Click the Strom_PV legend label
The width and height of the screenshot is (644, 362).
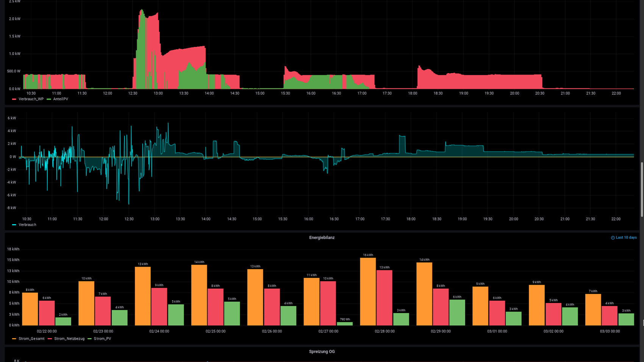[102, 339]
